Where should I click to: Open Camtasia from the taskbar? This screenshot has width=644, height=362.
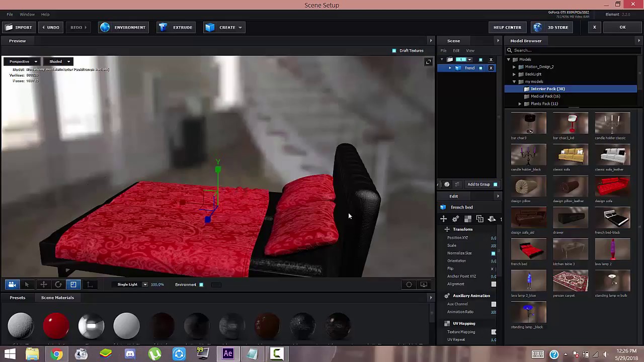coord(277,354)
